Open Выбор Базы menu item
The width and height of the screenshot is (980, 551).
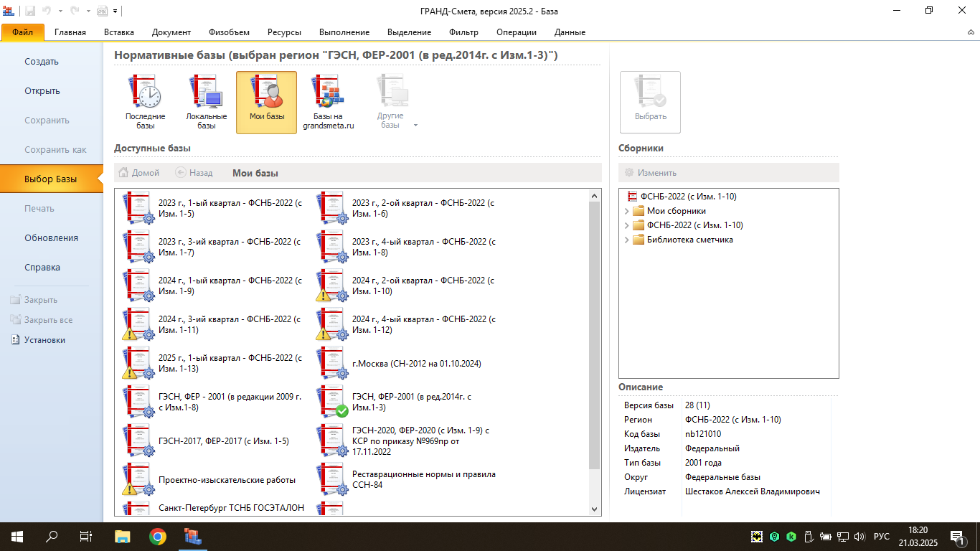click(x=52, y=179)
